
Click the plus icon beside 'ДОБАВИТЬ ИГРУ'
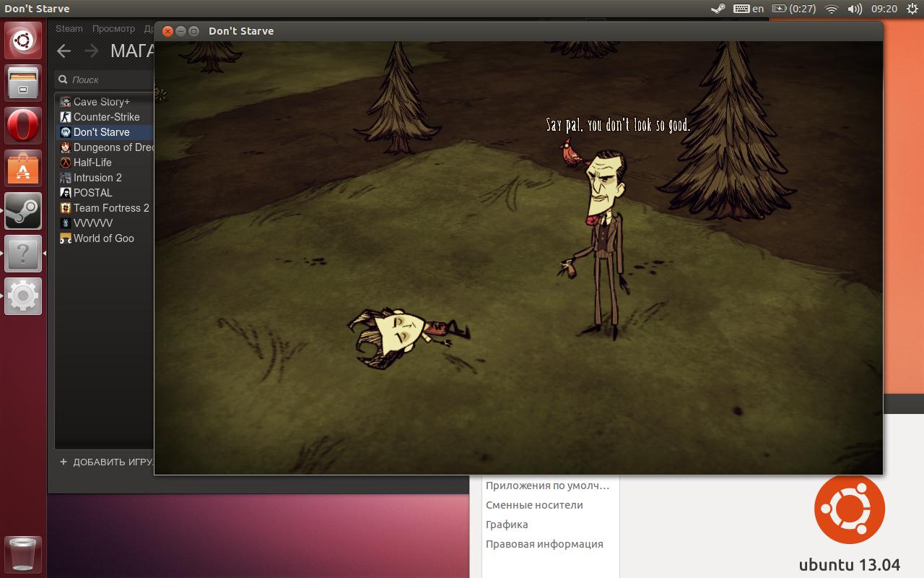click(64, 462)
